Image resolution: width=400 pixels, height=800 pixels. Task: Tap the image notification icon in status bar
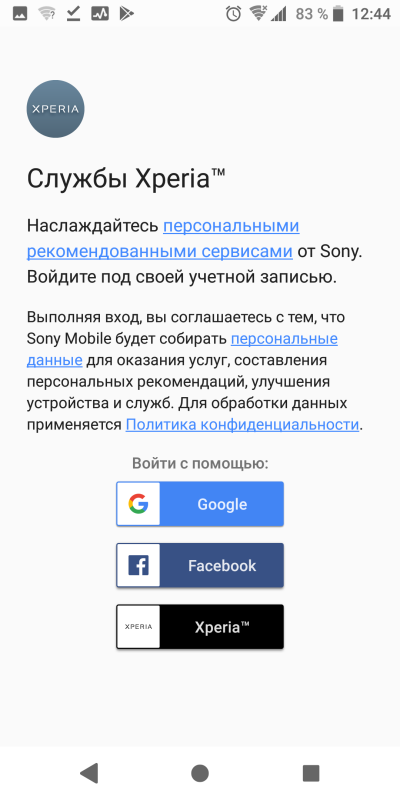[20, 14]
